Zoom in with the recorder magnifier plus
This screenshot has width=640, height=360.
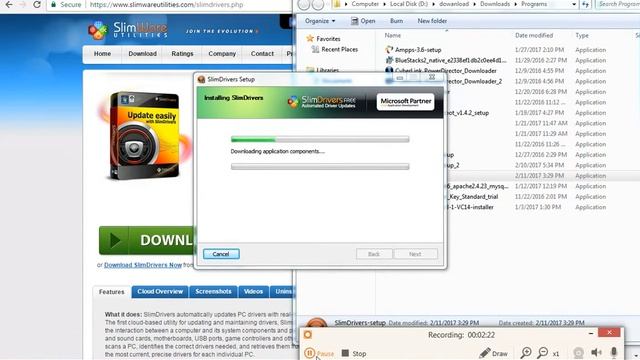526,353
